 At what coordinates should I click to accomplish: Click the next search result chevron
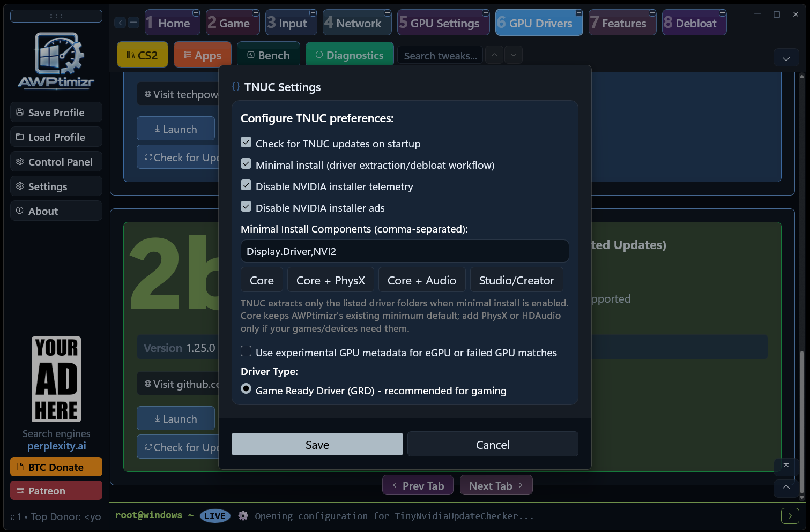(x=514, y=55)
